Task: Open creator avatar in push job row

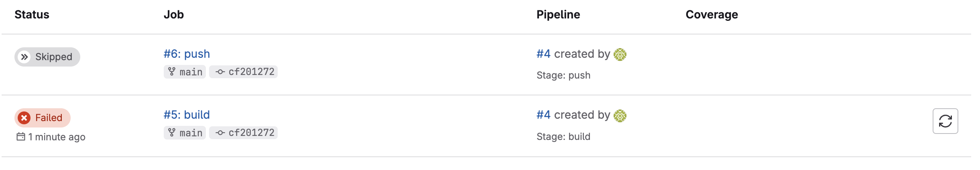Action: click(620, 54)
